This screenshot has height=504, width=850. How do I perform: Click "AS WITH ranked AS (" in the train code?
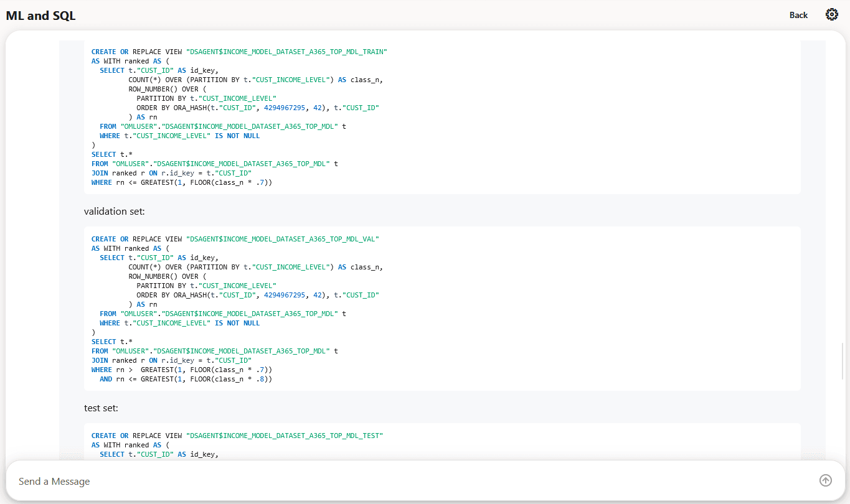pos(130,61)
